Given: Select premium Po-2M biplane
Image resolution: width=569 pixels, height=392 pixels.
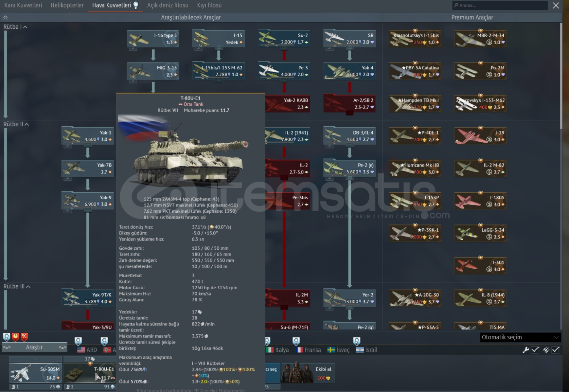Looking at the screenshot, I should coord(480,71).
